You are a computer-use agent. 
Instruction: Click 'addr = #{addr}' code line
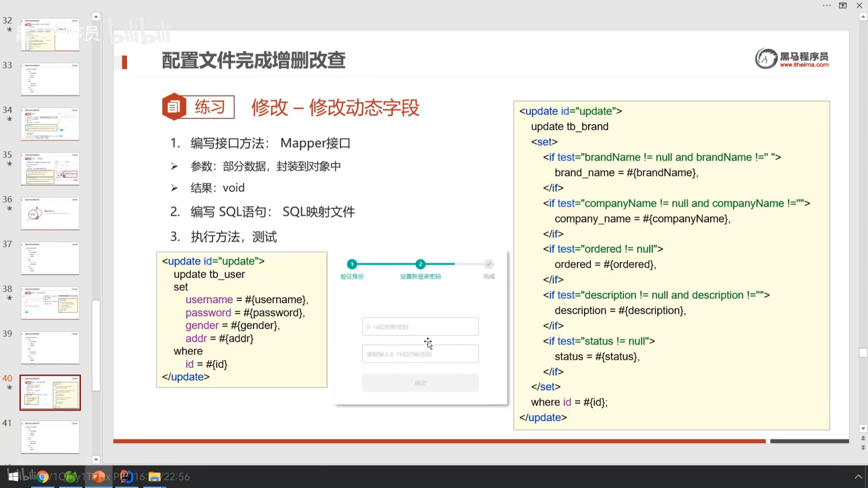pos(219,338)
